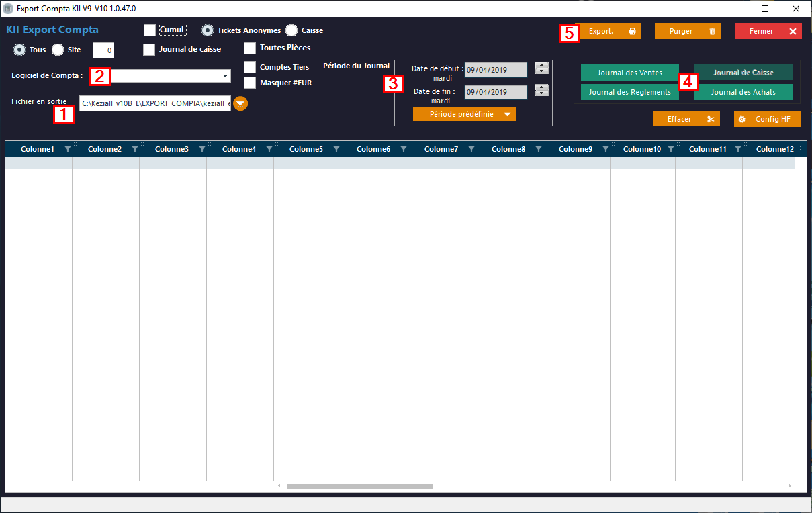
Task: Select the Site radio button
Action: pos(58,50)
